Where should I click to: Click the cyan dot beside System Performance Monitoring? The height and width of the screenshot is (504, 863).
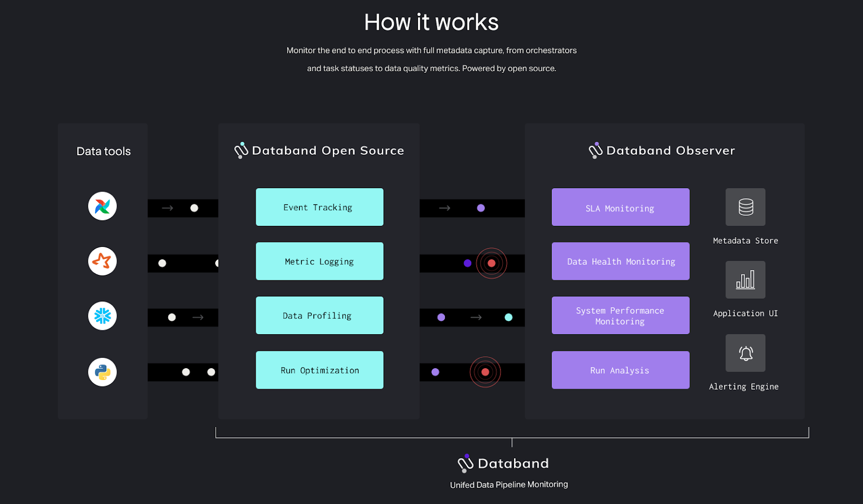[509, 317]
